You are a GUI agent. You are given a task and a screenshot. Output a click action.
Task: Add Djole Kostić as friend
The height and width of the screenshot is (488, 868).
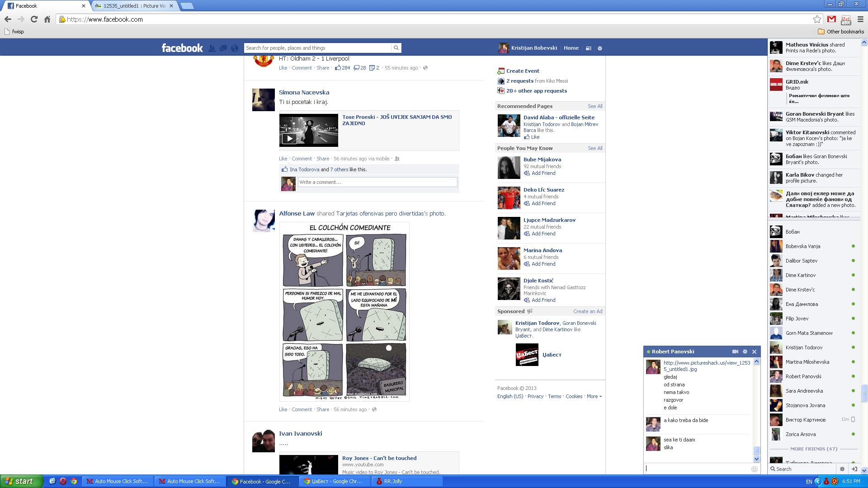click(543, 300)
